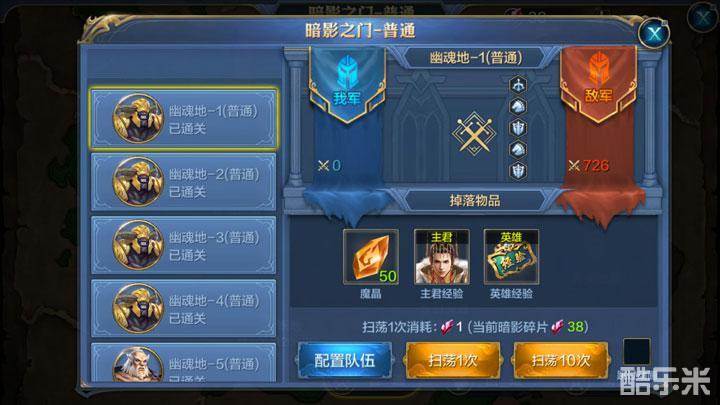Click the 扫荡1次 sweep once button
The width and height of the screenshot is (720, 405).
pyautogui.click(x=453, y=360)
